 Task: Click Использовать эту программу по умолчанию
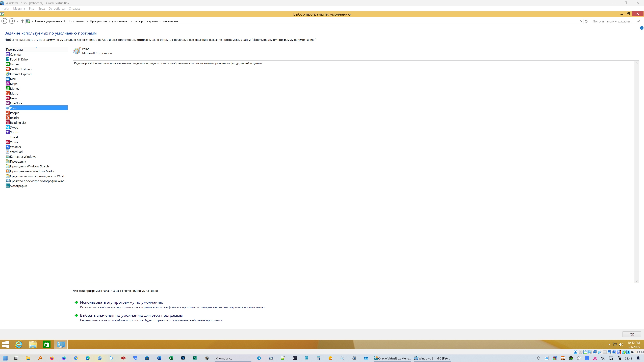tap(121, 302)
